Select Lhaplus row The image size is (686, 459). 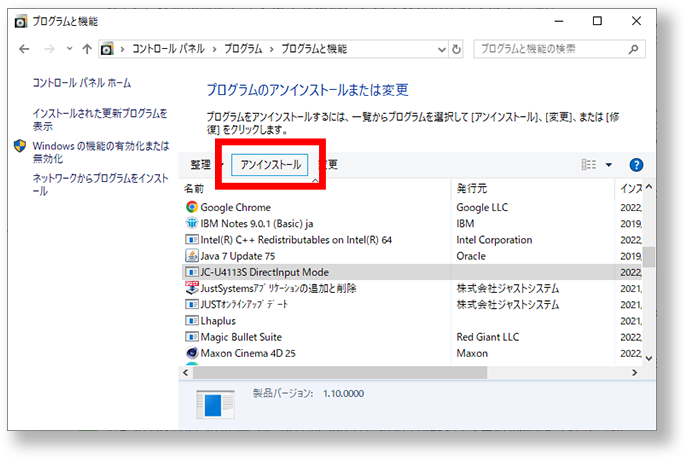coord(411,321)
